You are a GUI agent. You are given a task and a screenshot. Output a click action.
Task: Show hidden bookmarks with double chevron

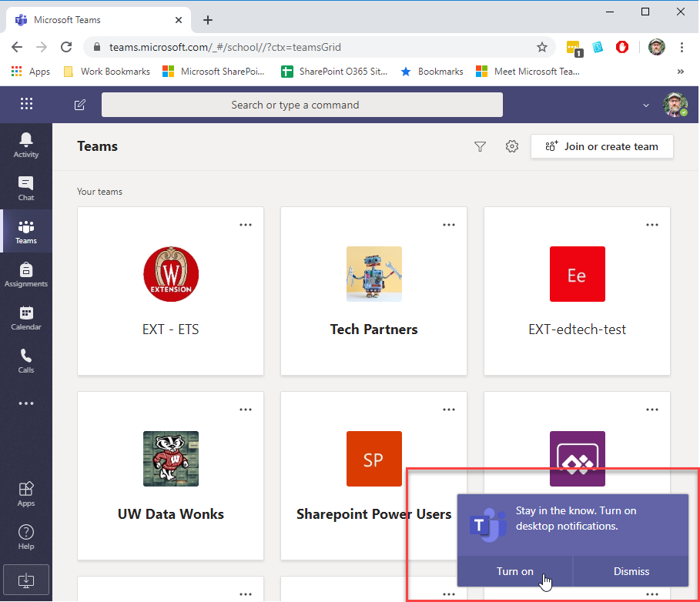coord(681,72)
